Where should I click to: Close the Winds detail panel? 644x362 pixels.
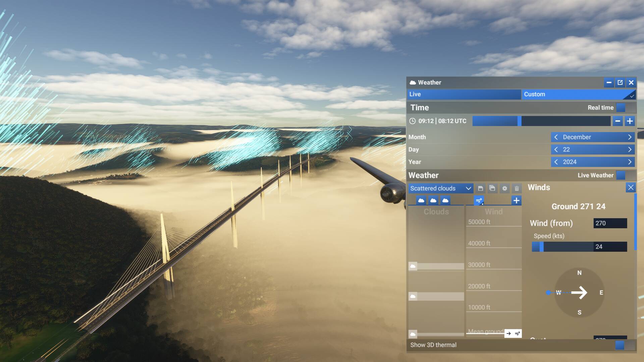click(631, 187)
